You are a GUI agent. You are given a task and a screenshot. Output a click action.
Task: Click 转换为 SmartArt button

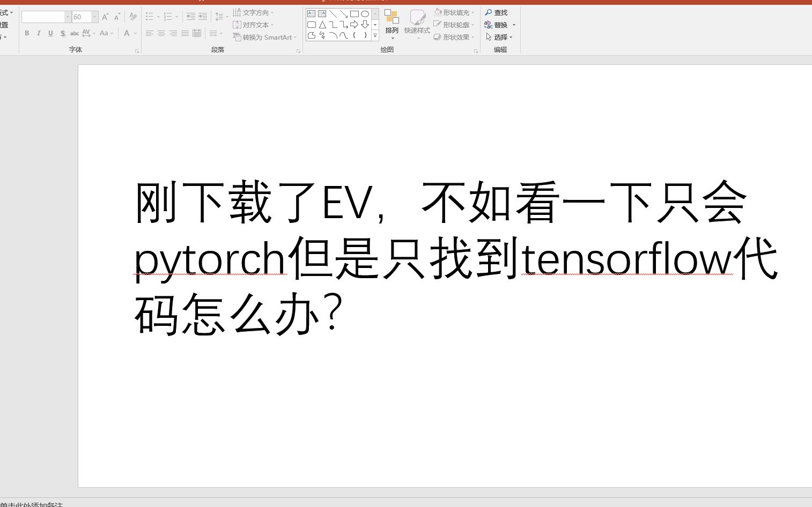(264, 37)
